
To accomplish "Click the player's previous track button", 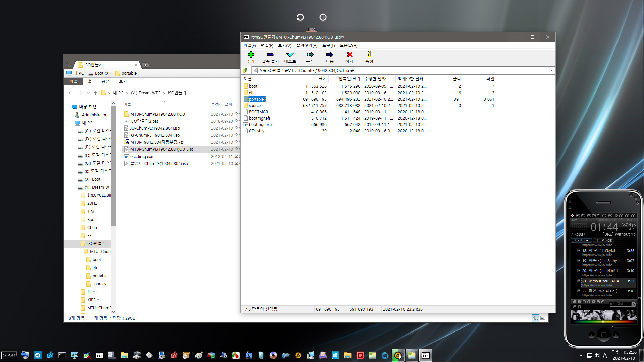I will click(591, 335).
